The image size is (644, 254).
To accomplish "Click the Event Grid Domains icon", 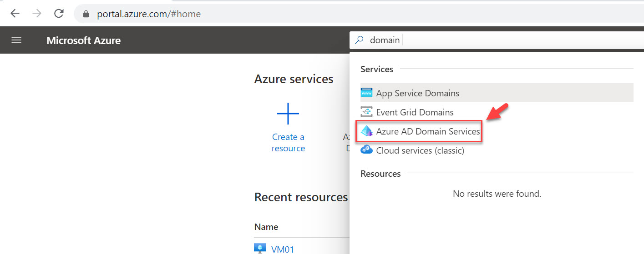I will (x=366, y=112).
